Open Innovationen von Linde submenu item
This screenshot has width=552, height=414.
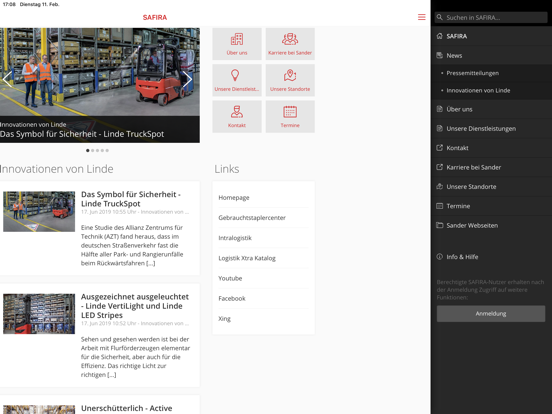tap(491, 90)
